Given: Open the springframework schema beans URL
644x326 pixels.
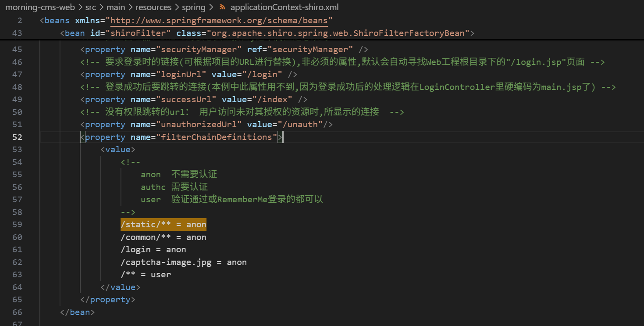Looking at the screenshot, I should [x=221, y=21].
